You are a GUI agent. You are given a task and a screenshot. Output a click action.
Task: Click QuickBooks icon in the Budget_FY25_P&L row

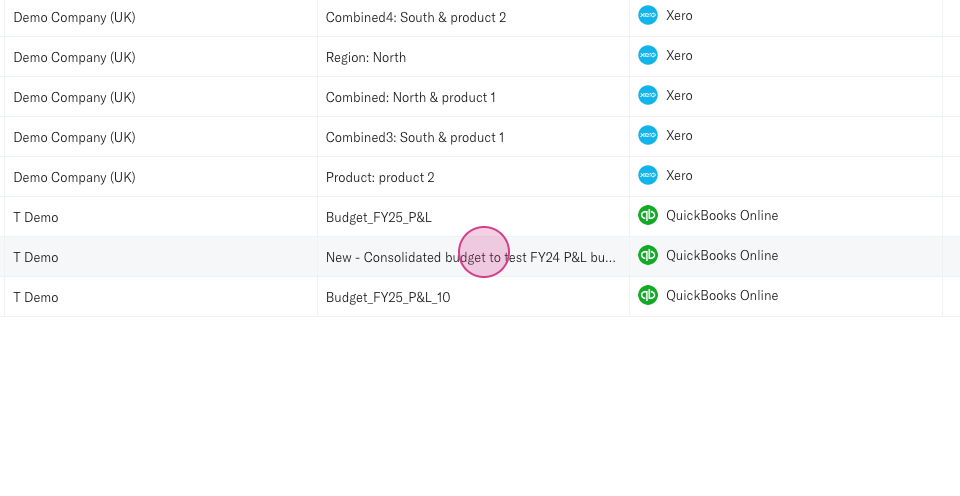(x=648, y=215)
